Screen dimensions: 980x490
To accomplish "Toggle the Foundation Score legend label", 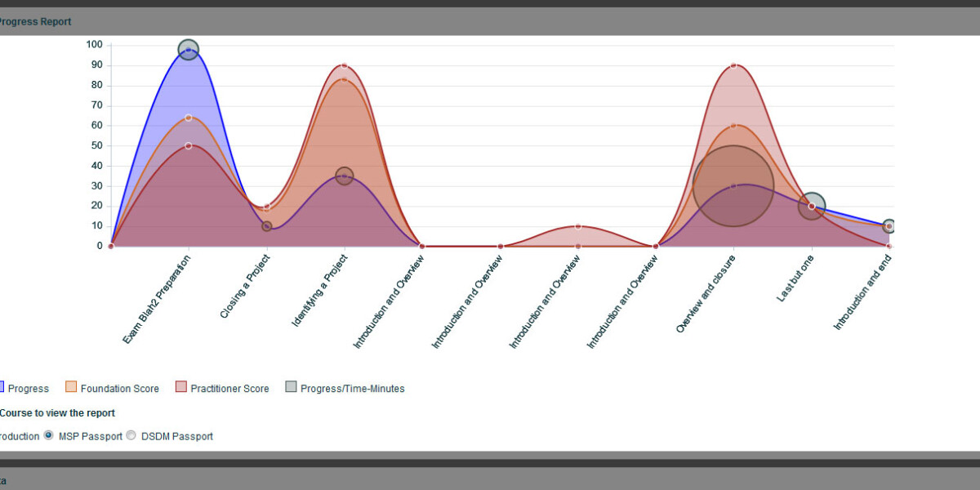I will [x=119, y=389].
